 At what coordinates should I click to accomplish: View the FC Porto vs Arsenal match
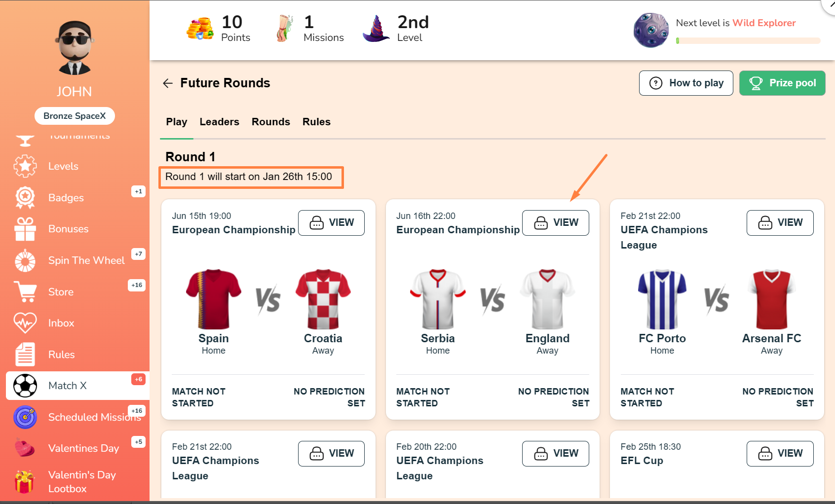pyautogui.click(x=780, y=223)
